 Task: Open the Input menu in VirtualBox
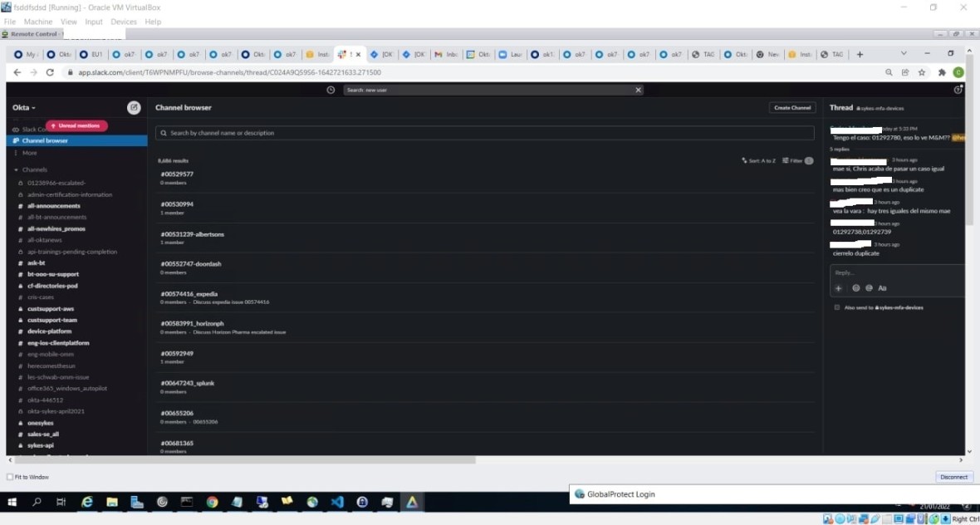tap(94, 22)
